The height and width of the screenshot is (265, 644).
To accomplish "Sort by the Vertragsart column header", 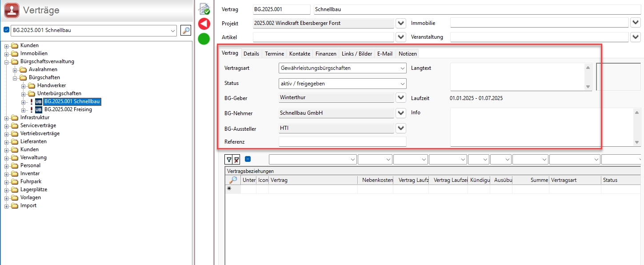I will (x=575, y=180).
